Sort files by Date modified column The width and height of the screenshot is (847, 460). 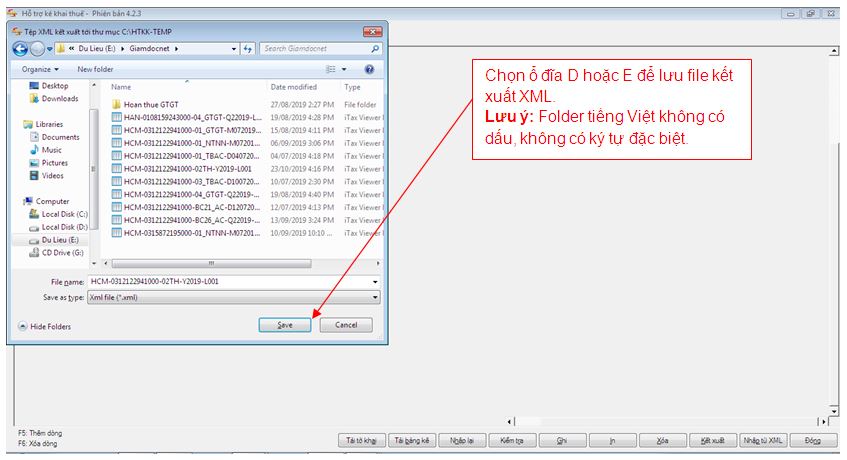coord(293,87)
